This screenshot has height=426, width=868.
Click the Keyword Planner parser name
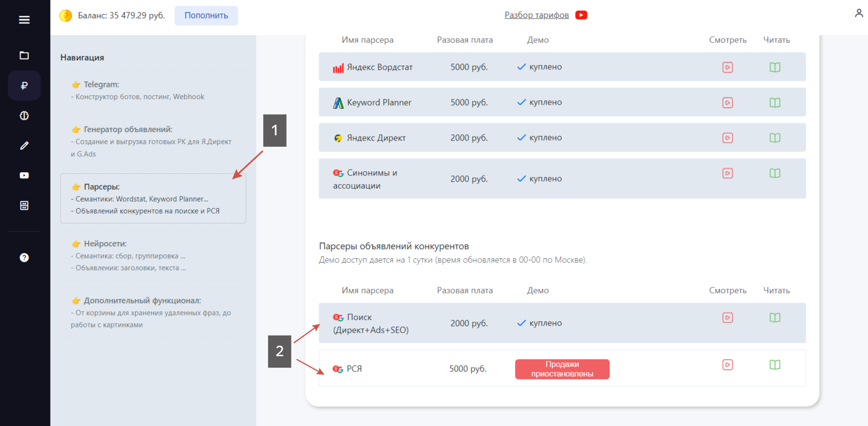coord(379,103)
